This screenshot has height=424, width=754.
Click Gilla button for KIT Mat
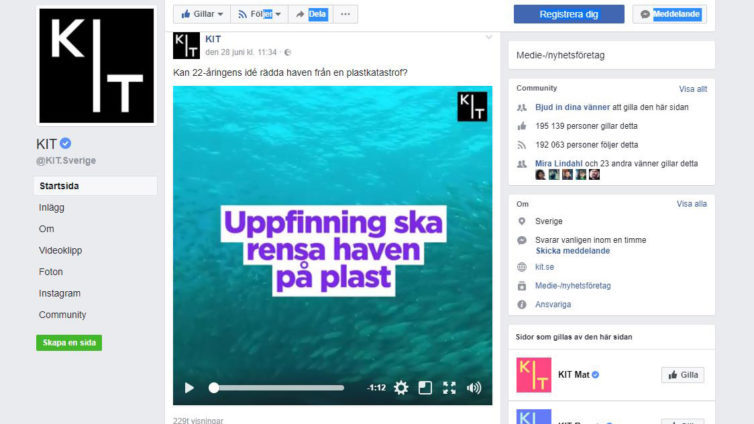click(x=683, y=375)
